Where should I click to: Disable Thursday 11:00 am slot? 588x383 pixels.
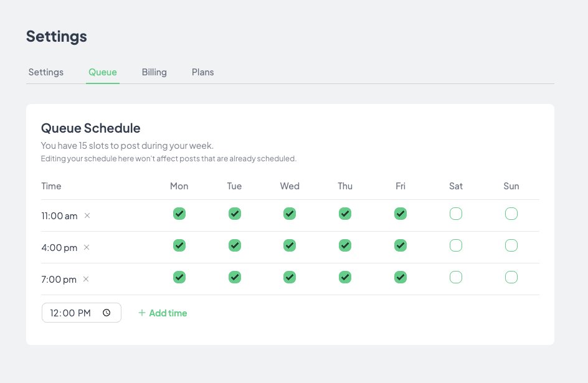point(345,214)
